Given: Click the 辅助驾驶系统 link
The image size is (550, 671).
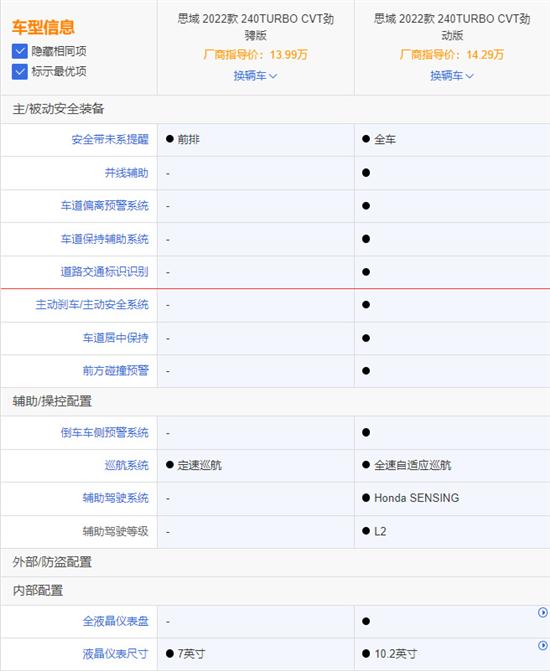Looking at the screenshot, I should pos(116,498).
